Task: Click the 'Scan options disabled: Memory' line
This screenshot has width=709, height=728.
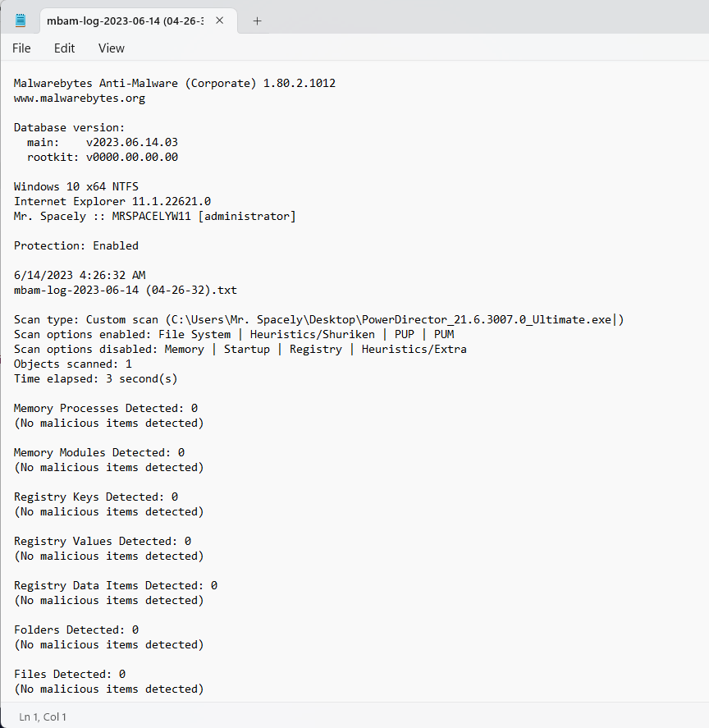Action: tap(240, 349)
